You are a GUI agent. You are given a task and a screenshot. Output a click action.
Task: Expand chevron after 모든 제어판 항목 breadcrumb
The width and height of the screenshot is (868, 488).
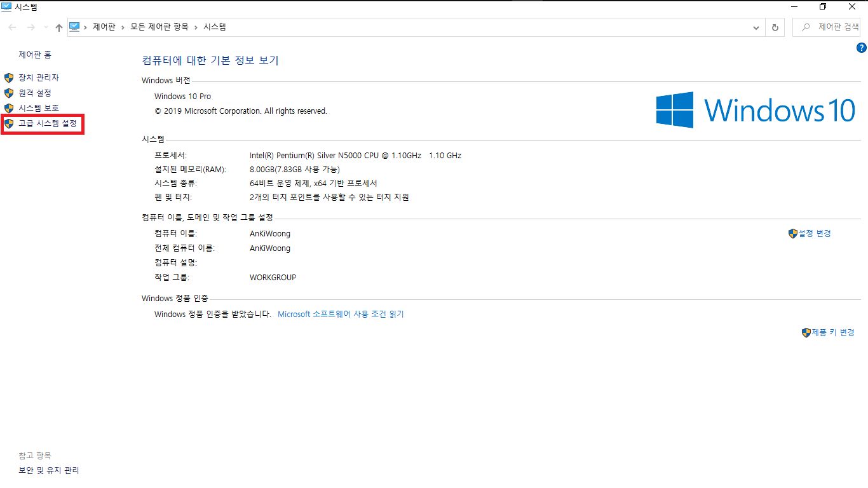pos(196,27)
